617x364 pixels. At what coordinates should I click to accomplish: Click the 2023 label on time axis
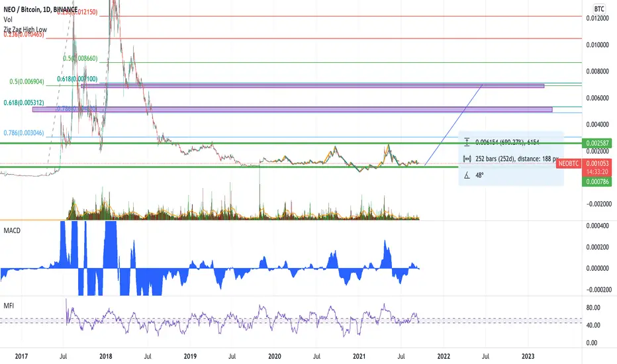(528, 356)
